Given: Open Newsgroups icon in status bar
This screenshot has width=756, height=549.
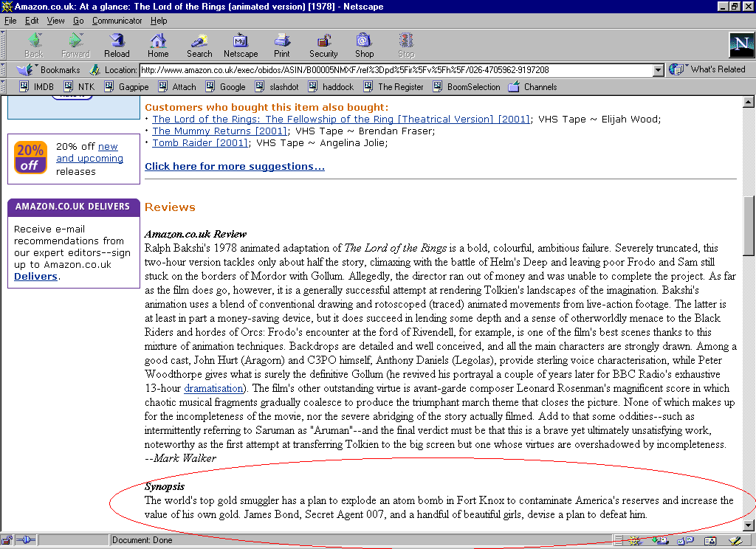Looking at the screenshot, I should tap(685, 541).
